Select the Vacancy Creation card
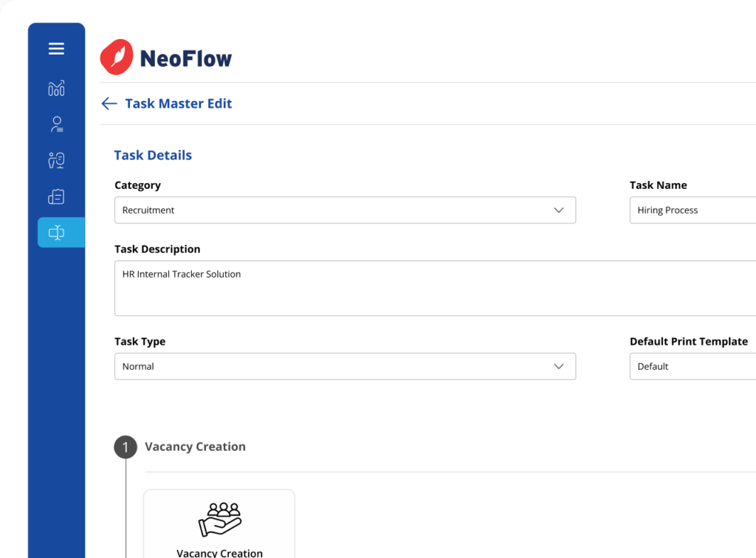 pos(219,524)
